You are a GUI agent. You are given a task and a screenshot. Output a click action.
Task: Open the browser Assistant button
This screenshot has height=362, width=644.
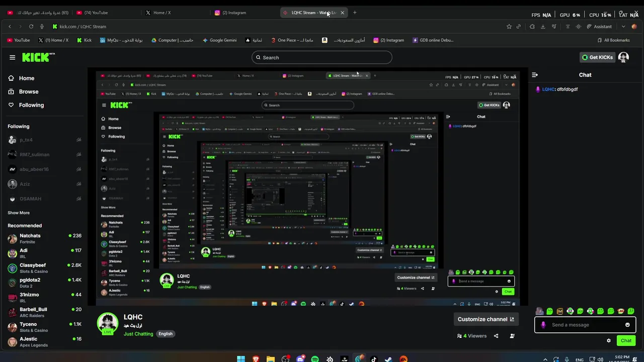pos(599,27)
